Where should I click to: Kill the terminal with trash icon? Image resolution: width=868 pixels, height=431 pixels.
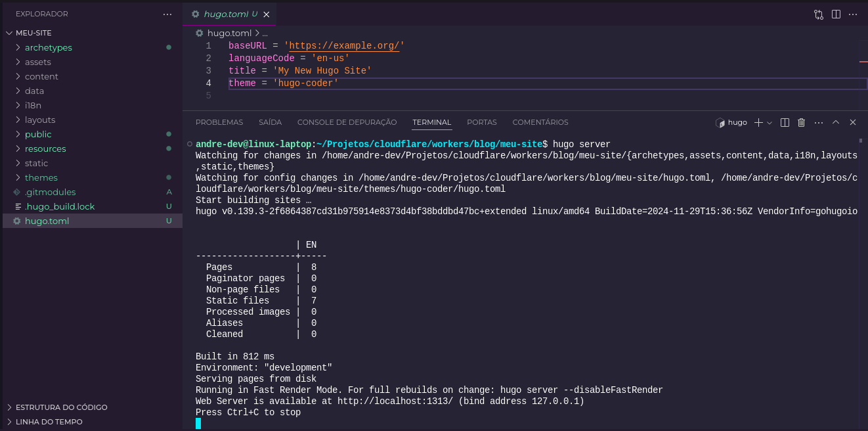click(801, 122)
